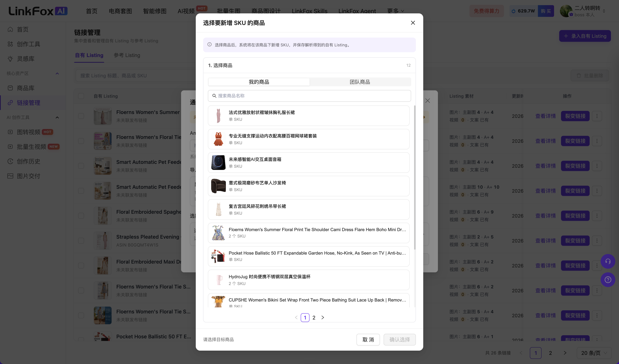Viewport: 619px width, 364px height.
Task: Click the product list scrollbar in dialog
Action: pos(415,177)
